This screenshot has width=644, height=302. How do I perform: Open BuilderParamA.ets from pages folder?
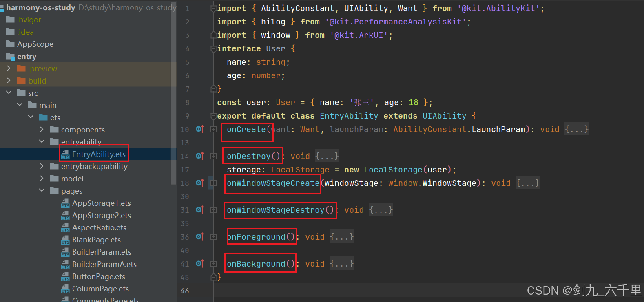104,264
